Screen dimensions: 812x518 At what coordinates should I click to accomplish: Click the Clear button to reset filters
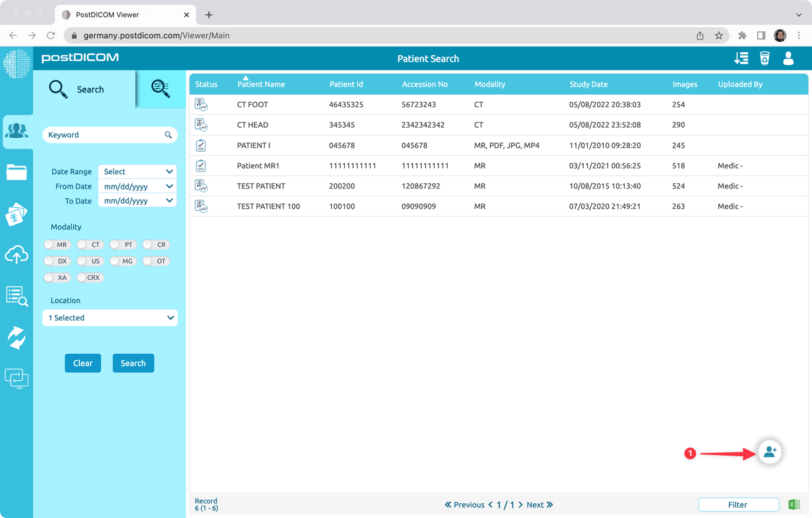click(x=82, y=363)
